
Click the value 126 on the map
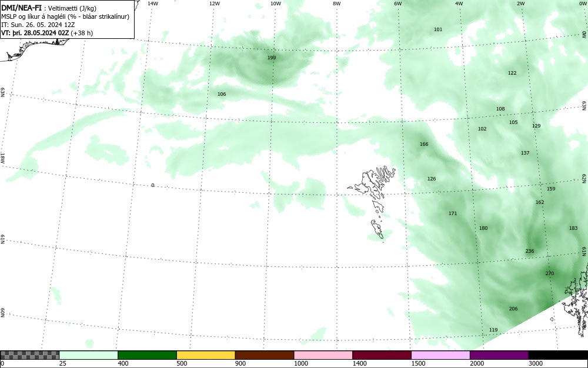tap(432, 179)
